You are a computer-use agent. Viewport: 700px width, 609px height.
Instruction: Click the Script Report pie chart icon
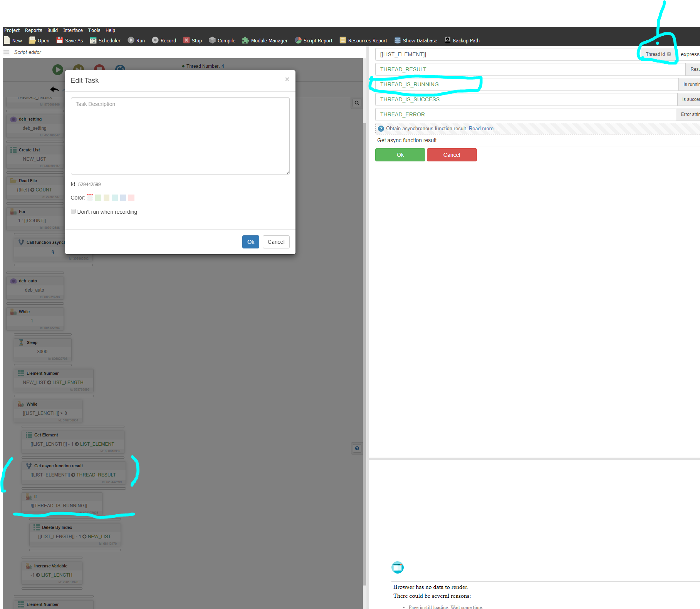pos(298,40)
